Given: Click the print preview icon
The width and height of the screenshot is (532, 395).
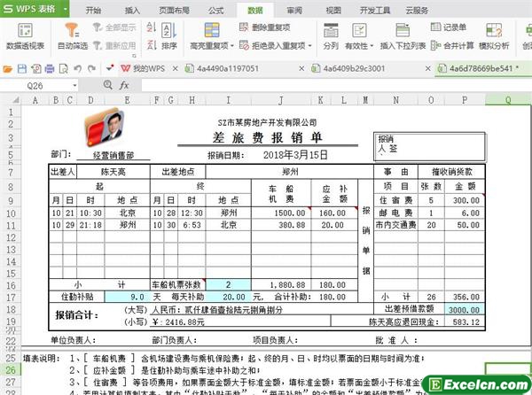Looking at the screenshot, I should coord(64,69).
